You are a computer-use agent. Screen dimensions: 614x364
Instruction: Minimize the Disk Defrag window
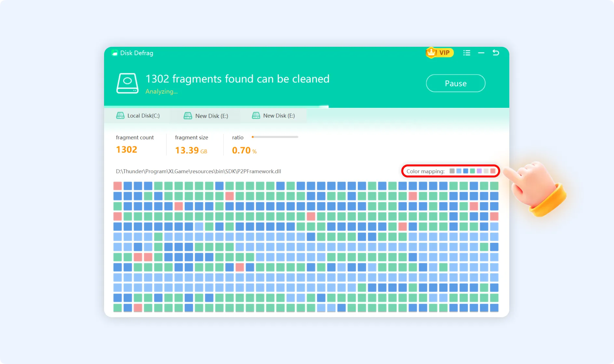coord(481,53)
